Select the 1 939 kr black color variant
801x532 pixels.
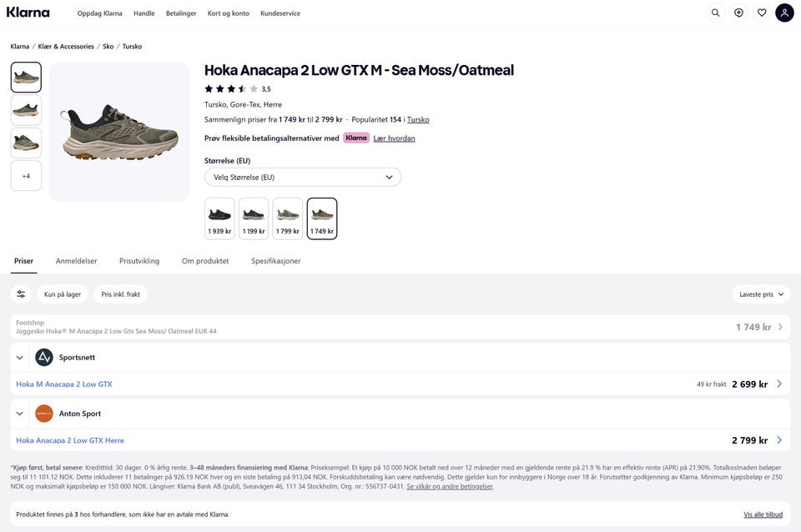[x=219, y=218]
